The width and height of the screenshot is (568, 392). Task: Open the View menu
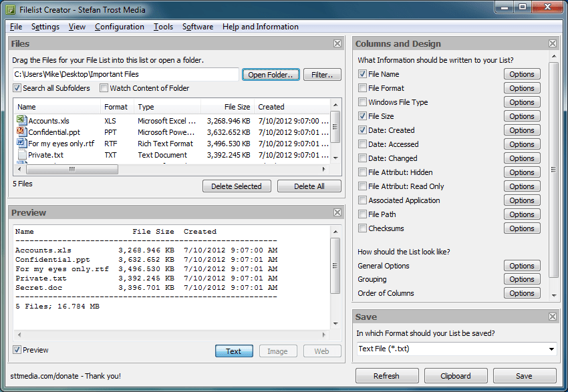tap(77, 27)
